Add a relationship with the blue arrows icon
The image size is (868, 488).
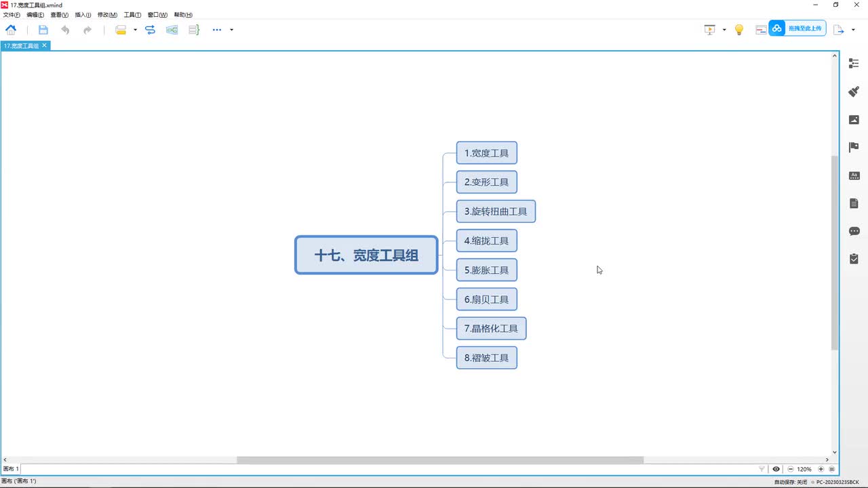[x=151, y=30]
